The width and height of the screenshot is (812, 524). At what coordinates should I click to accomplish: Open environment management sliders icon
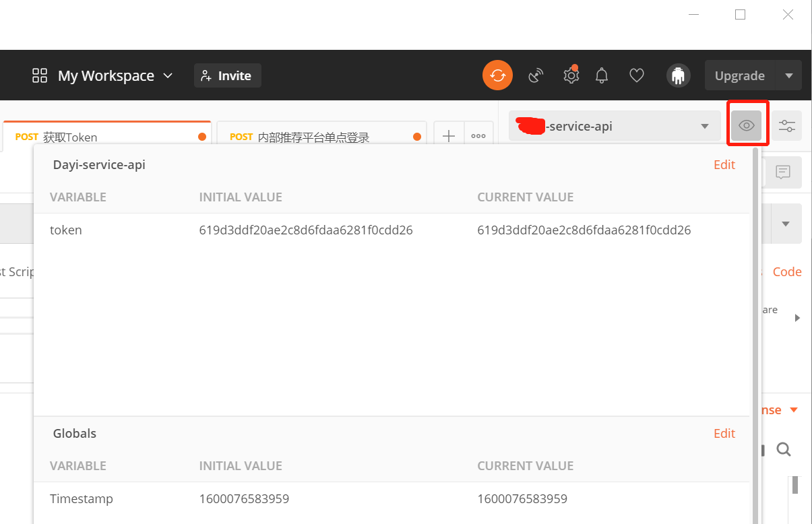coord(786,125)
